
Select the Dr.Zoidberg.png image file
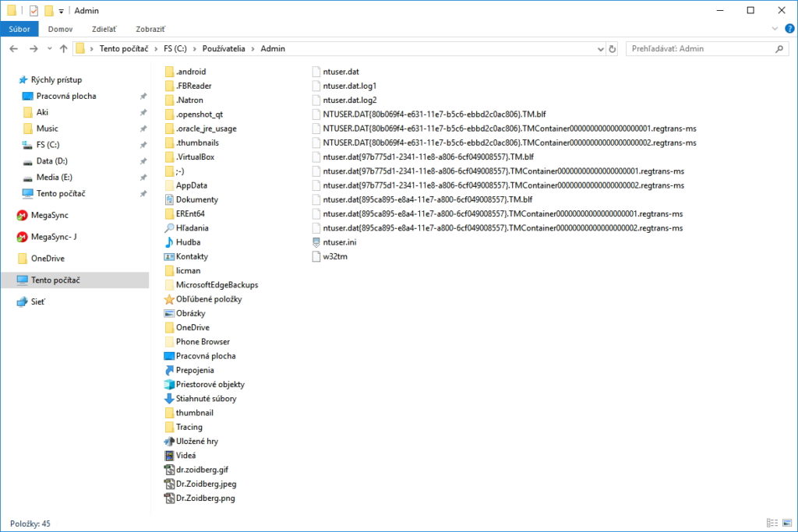[x=205, y=498]
